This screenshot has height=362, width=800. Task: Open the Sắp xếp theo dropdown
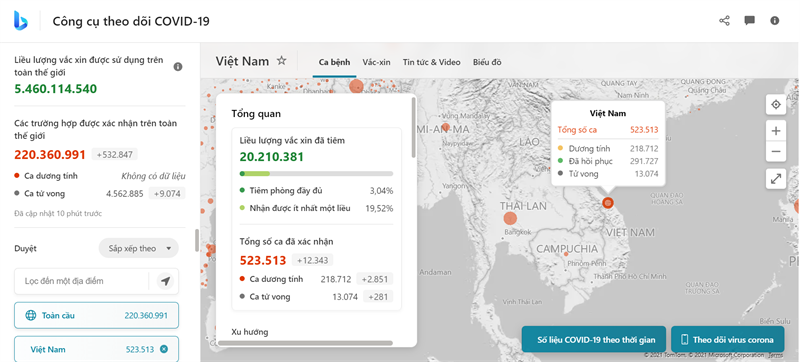tap(139, 248)
